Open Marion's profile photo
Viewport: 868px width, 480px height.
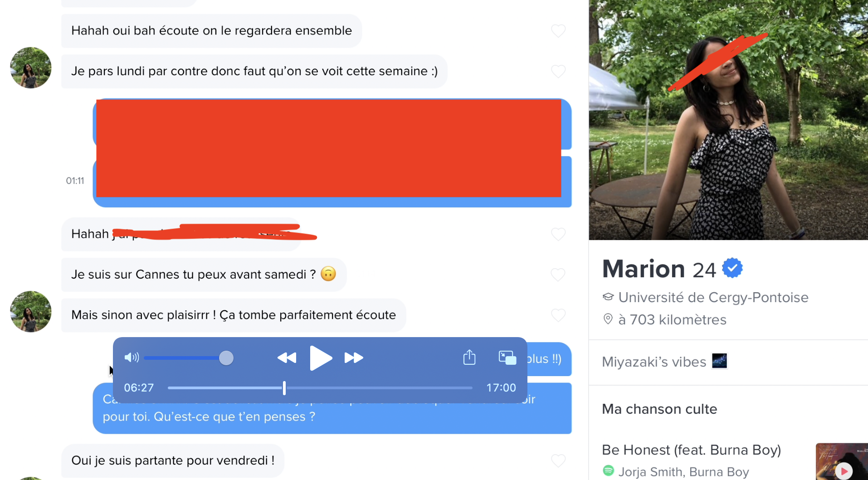click(x=728, y=120)
